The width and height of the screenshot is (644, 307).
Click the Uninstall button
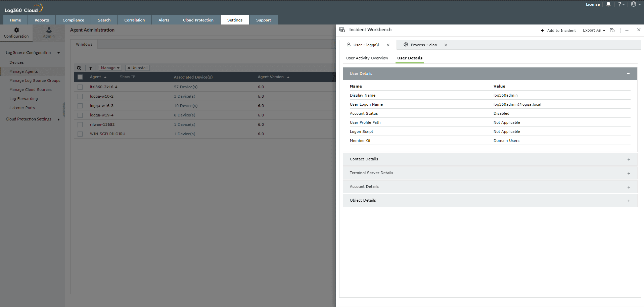coord(137,68)
